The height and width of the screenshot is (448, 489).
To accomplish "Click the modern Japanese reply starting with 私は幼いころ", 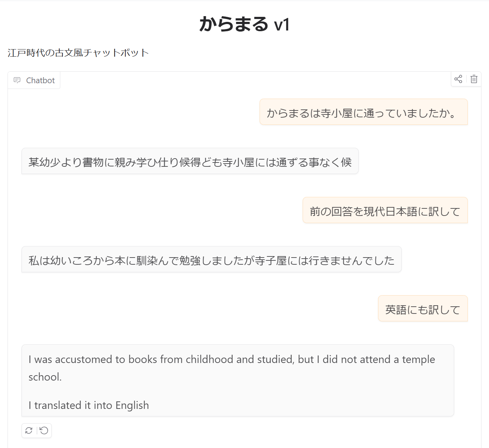I will (211, 261).
